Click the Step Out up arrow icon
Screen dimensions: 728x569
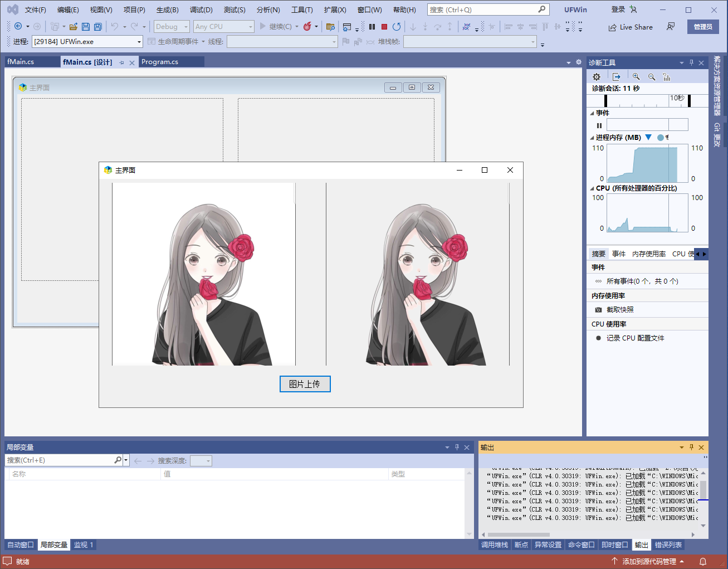point(449,26)
